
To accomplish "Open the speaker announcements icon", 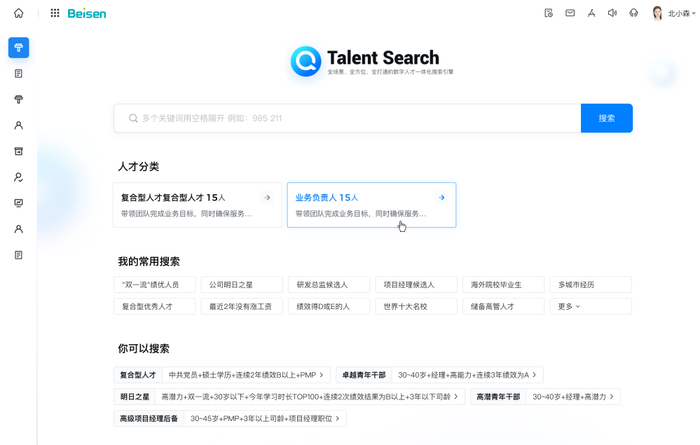I will click(x=612, y=13).
